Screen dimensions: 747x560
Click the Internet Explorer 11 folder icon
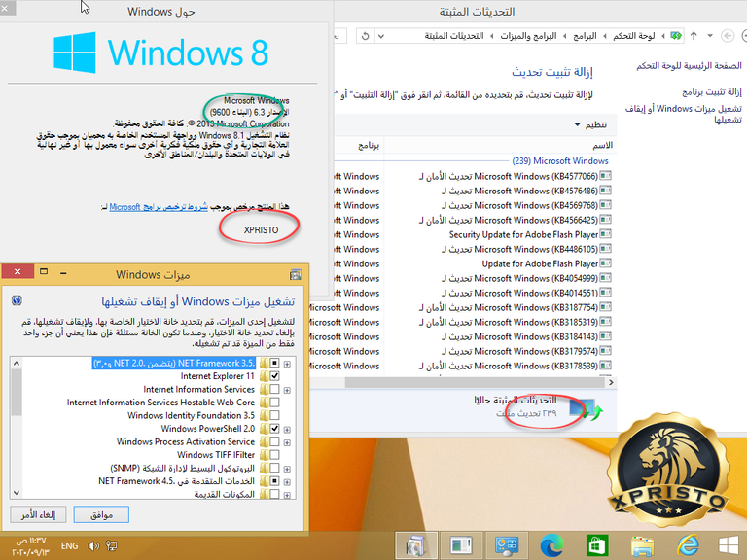click(264, 376)
